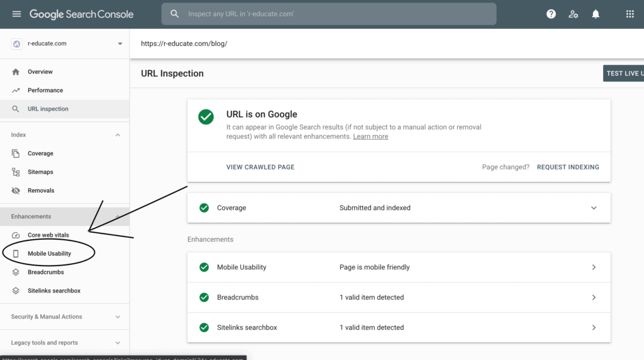Open Users and settings icon

point(574,14)
